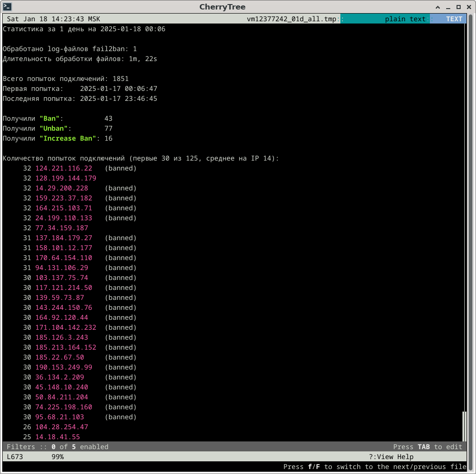Image resolution: width=476 pixels, height=474 pixels.
Task: Click the terminal icon in the title bar
Action: point(7,7)
